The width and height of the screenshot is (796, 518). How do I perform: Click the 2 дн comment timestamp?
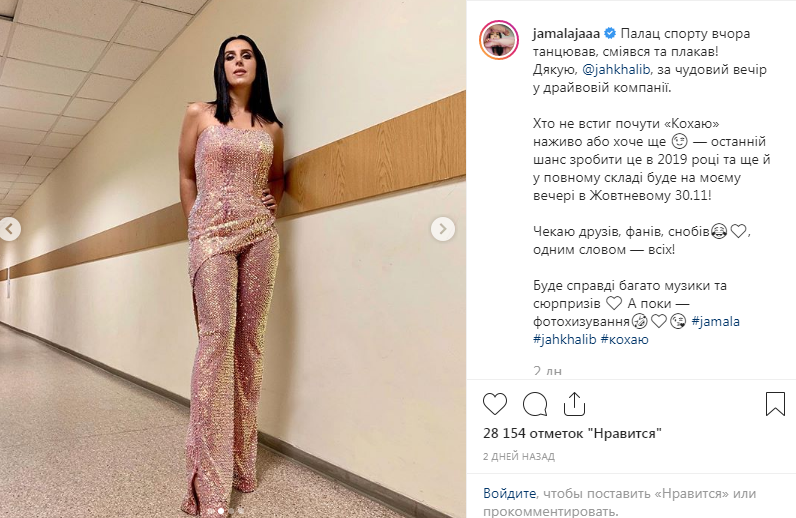[x=547, y=371]
